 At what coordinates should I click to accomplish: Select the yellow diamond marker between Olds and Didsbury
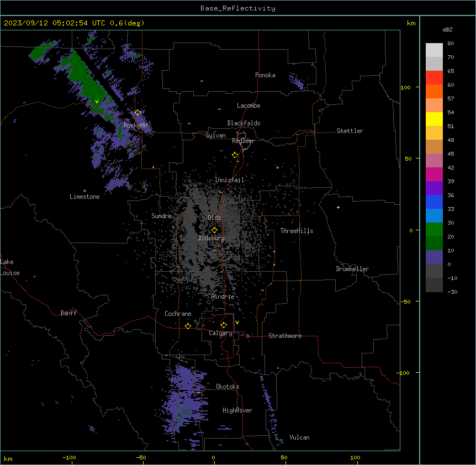coord(214,230)
